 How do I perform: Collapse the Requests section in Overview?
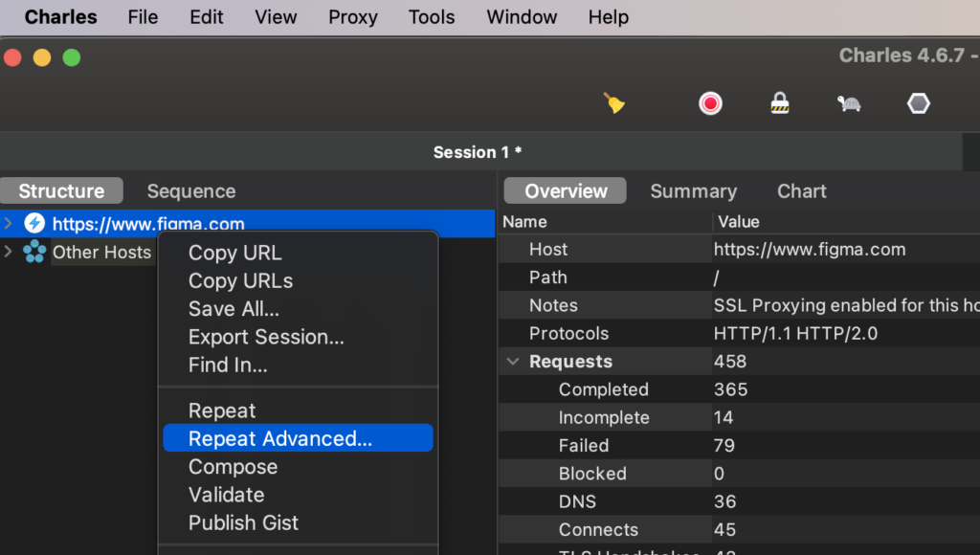coord(513,362)
